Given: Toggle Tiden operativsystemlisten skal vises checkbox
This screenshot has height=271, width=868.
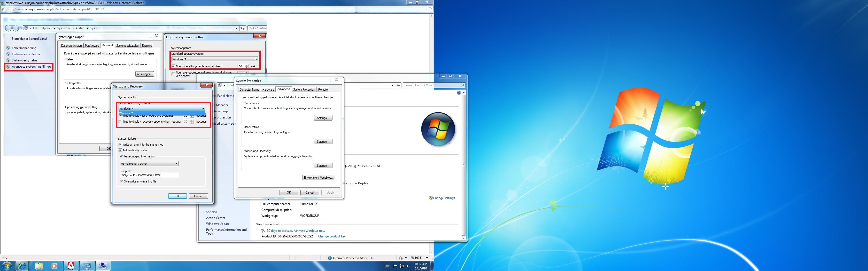Looking at the screenshot, I should pos(173,66).
